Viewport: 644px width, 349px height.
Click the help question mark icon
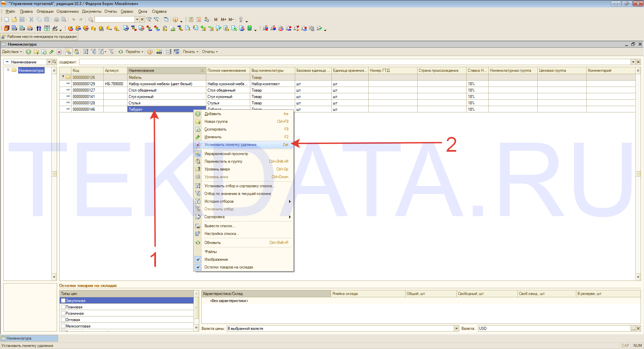click(150, 52)
